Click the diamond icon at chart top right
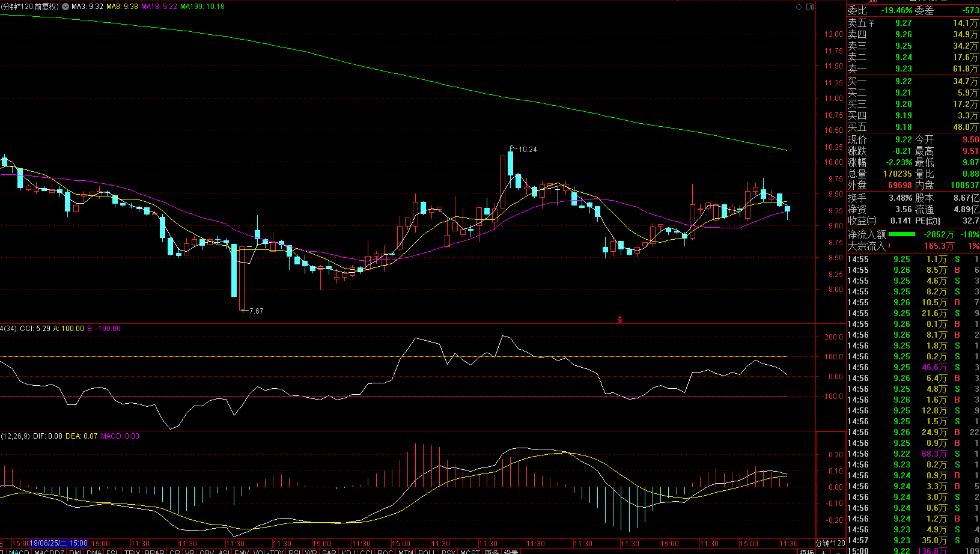 click(x=799, y=7)
